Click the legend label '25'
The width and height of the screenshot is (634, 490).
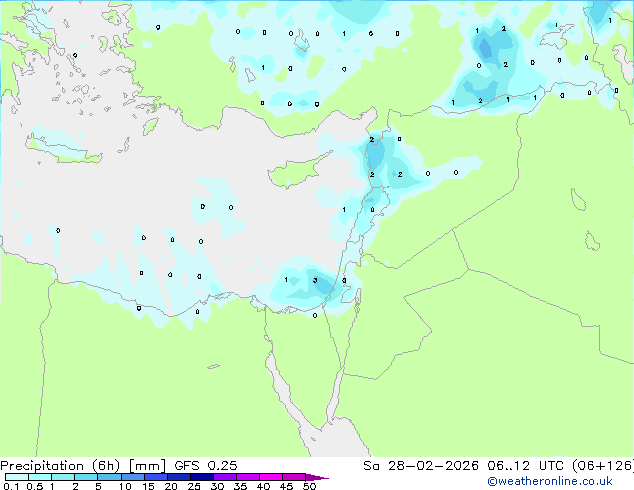(x=194, y=486)
